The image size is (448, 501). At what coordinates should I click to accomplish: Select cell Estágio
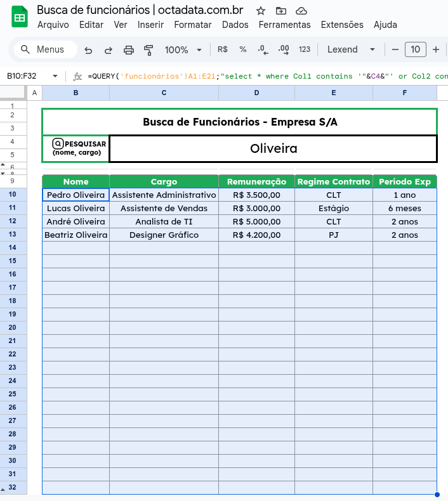334,208
